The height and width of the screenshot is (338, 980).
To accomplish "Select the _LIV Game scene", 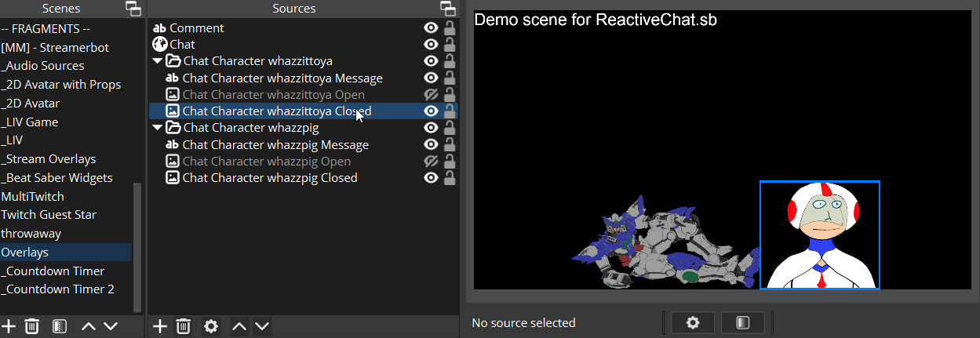I will click(x=66, y=122).
